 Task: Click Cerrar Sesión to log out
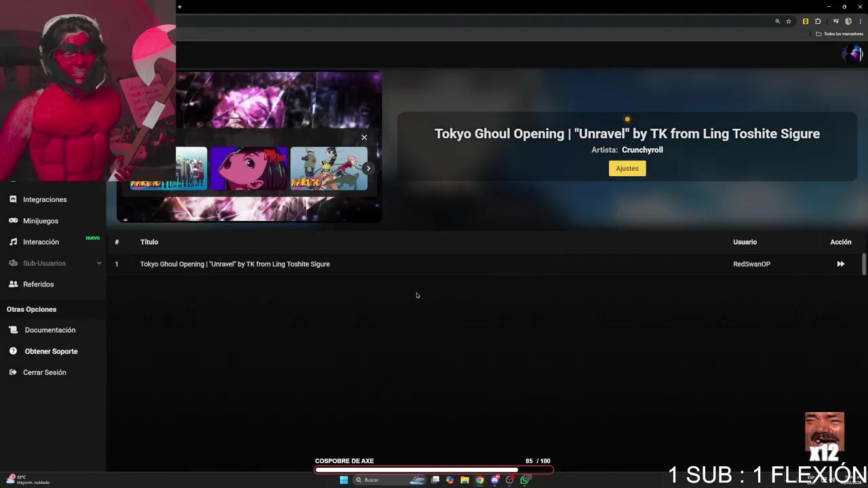(45, 372)
